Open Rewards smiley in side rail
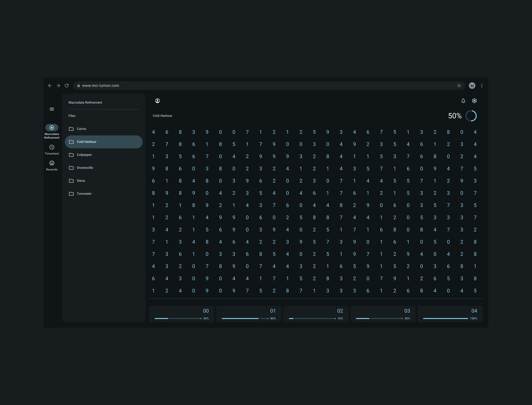Viewport: 532px width, 405px height. (x=52, y=165)
